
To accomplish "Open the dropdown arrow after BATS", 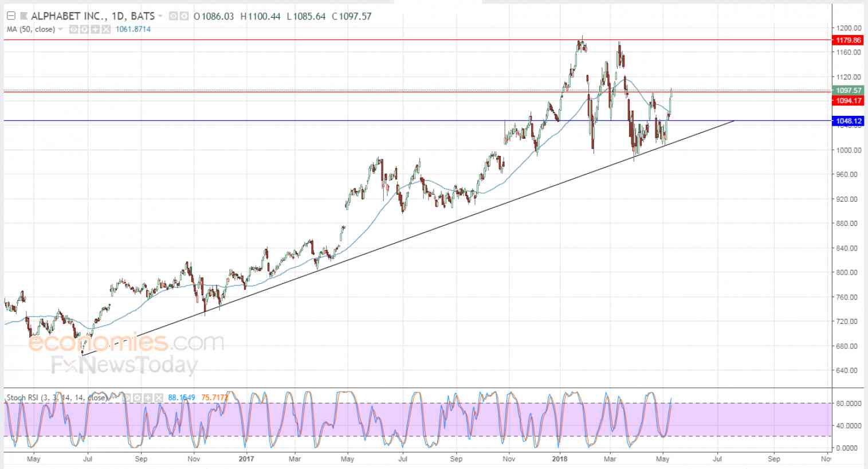I will coord(160,16).
